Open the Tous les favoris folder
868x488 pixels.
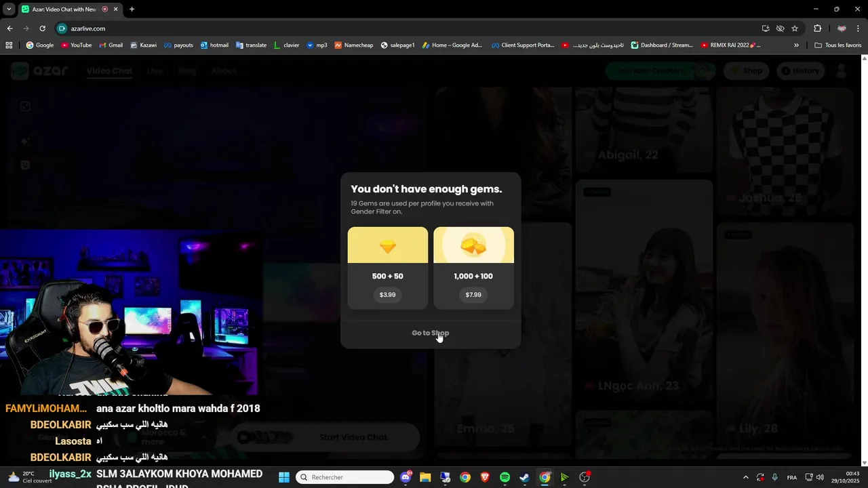pyautogui.click(x=837, y=45)
